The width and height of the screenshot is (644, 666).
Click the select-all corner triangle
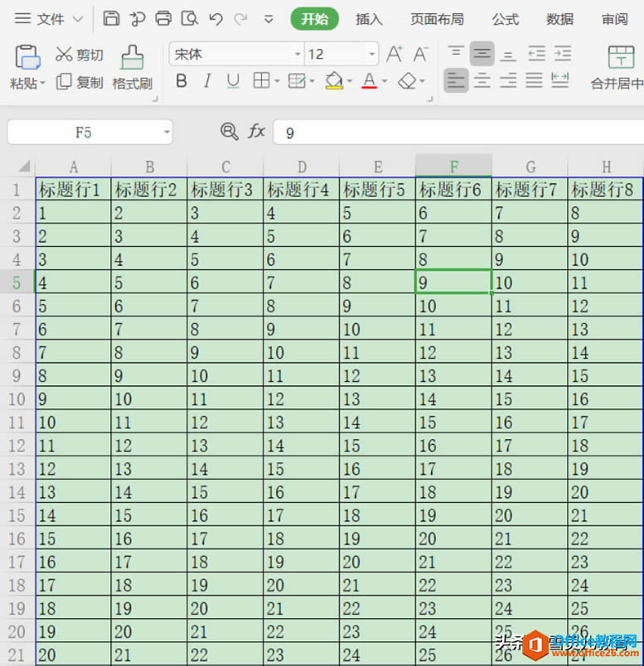pyautogui.click(x=24, y=166)
